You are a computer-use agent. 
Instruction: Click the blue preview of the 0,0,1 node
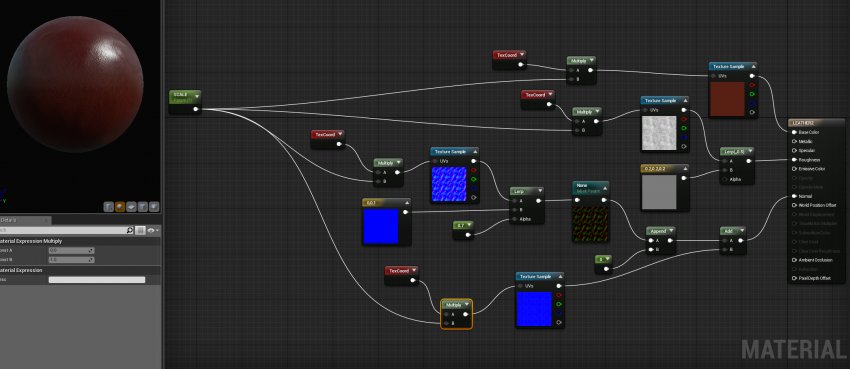click(381, 226)
